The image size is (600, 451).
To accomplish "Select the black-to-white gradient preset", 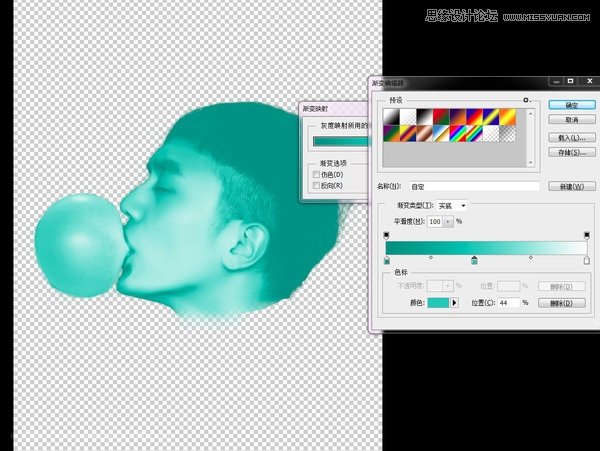I will 425,116.
